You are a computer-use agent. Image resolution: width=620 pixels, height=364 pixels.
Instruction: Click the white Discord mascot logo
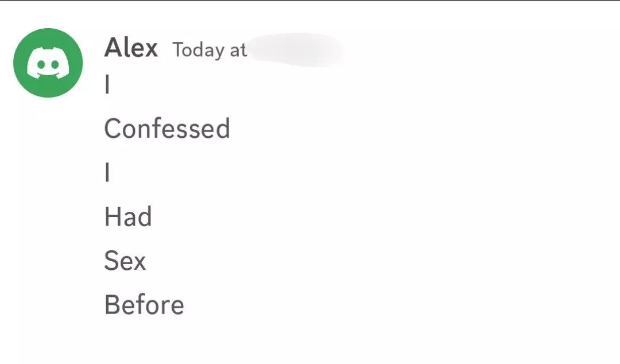[48, 63]
